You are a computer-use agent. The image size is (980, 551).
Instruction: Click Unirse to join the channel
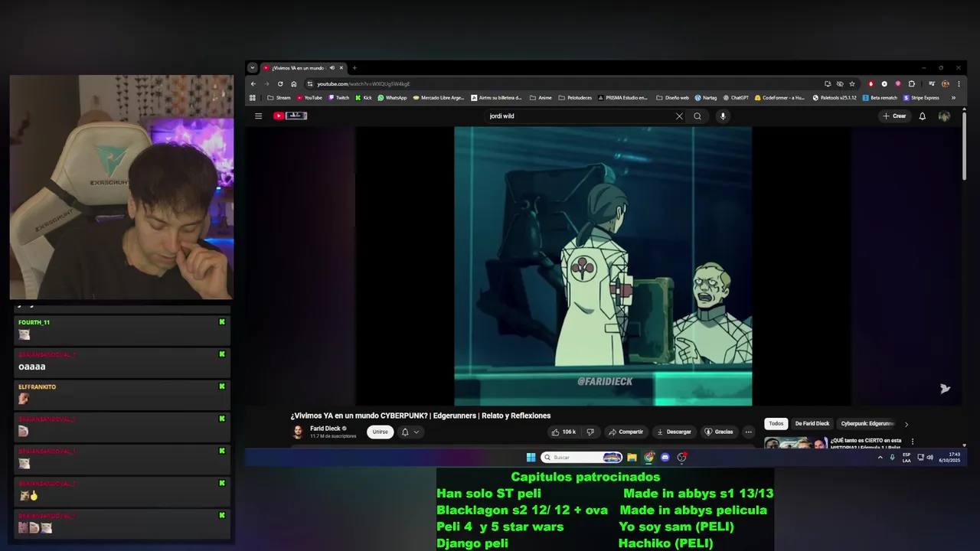pyautogui.click(x=381, y=432)
